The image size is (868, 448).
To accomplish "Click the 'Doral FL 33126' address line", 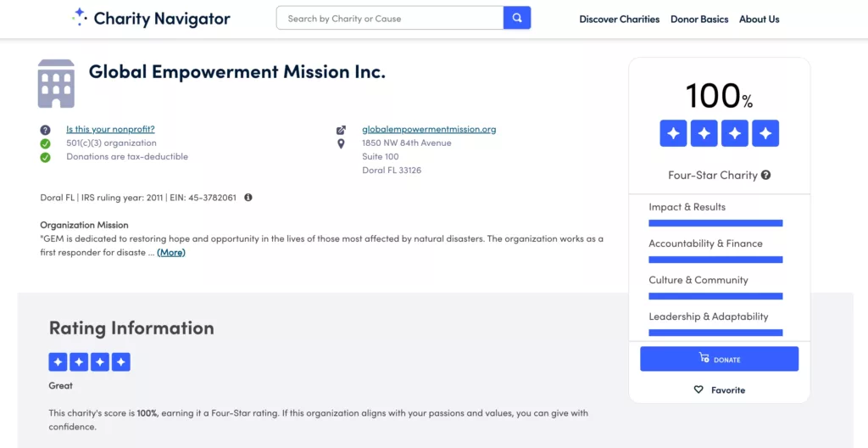I will coord(392,171).
